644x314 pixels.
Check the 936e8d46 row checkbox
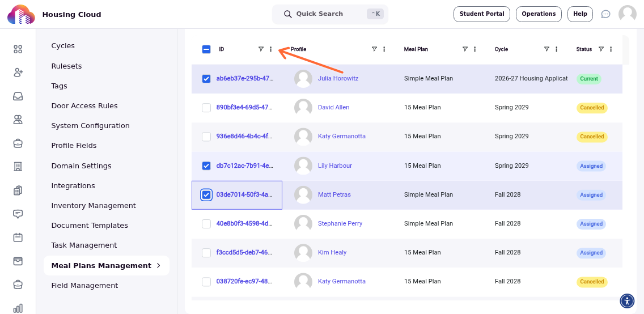pos(206,137)
